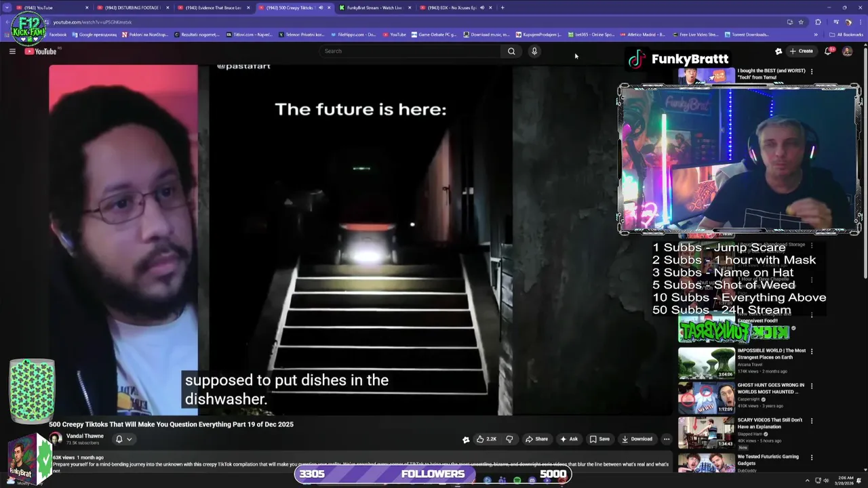Screen dimensions: 868x488
Task: Open more actions ellipsis beside Download
Action: tap(667, 439)
